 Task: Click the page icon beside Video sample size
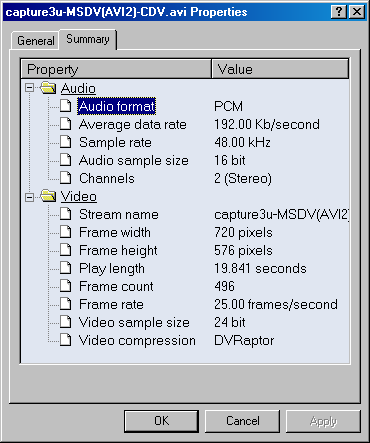tap(66, 322)
